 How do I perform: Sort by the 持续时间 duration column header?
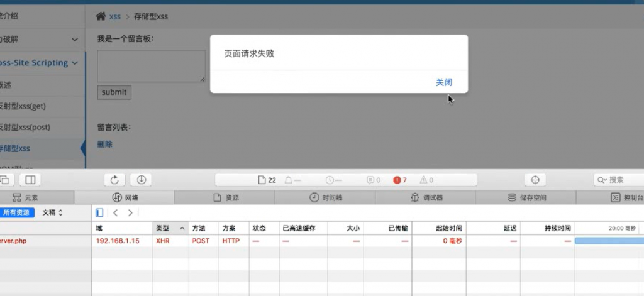click(x=548, y=228)
